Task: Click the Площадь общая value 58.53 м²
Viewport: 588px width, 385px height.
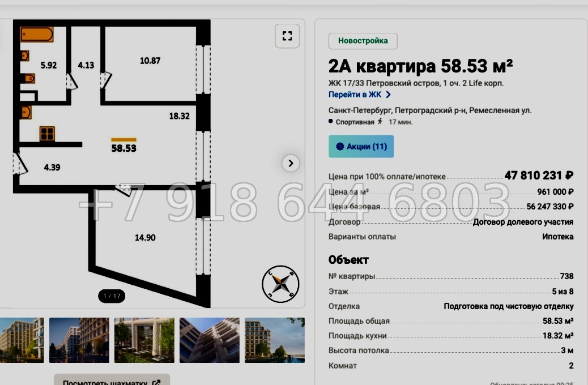Action: point(558,321)
